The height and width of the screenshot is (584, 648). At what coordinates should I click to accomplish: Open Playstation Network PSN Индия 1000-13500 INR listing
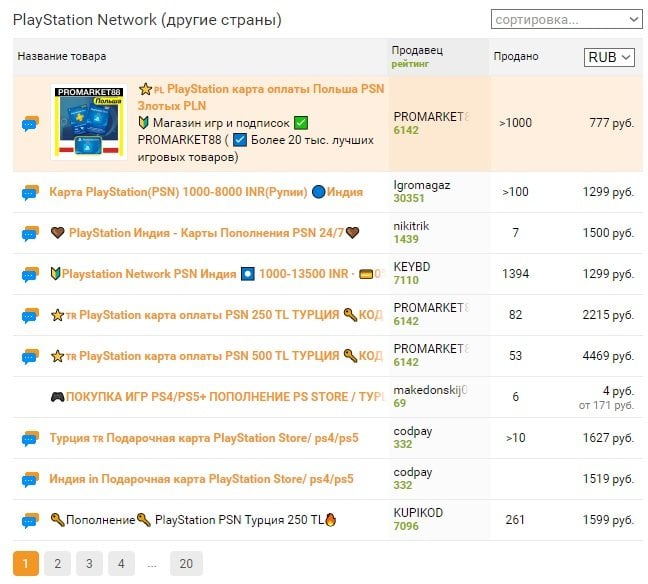click(x=217, y=274)
